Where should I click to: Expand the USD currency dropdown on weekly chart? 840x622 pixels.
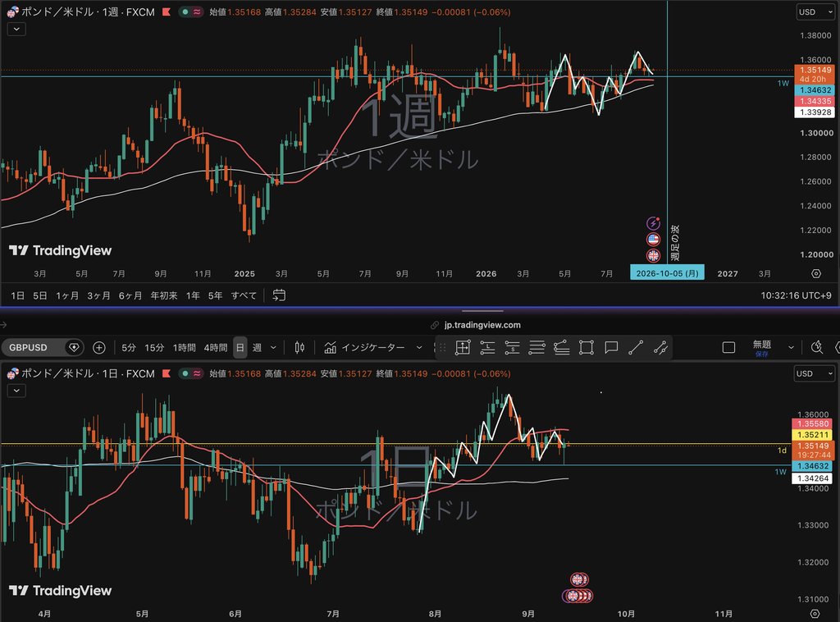click(x=815, y=11)
